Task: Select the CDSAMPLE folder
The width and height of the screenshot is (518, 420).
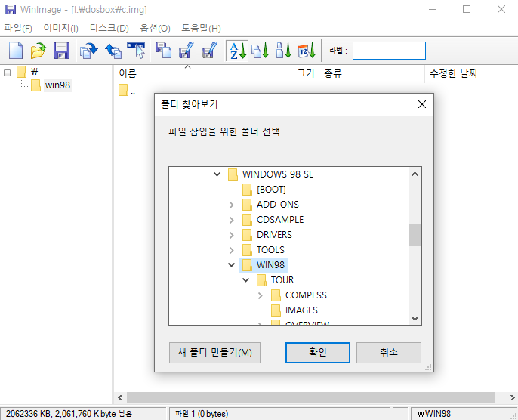Action: (x=280, y=220)
